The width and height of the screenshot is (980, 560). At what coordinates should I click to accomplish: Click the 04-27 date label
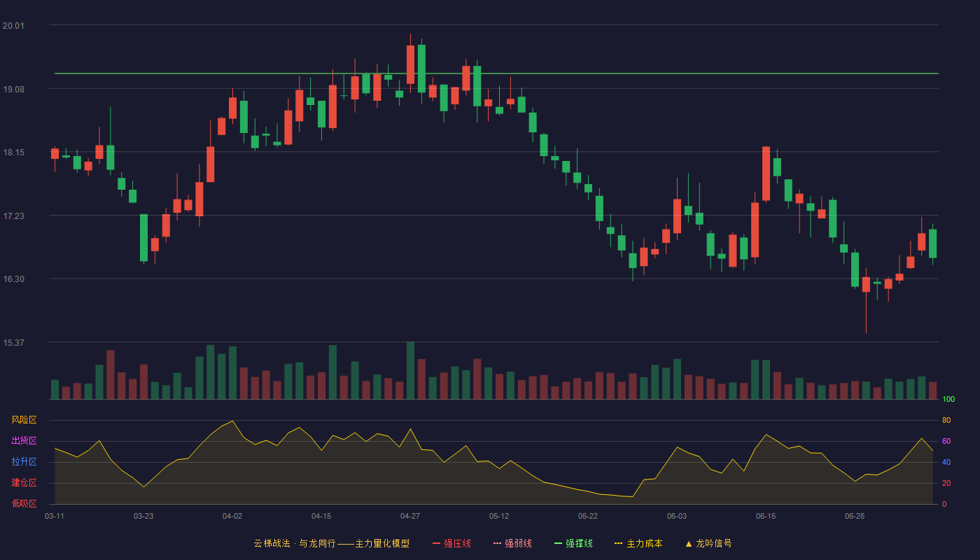click(410, 516)
